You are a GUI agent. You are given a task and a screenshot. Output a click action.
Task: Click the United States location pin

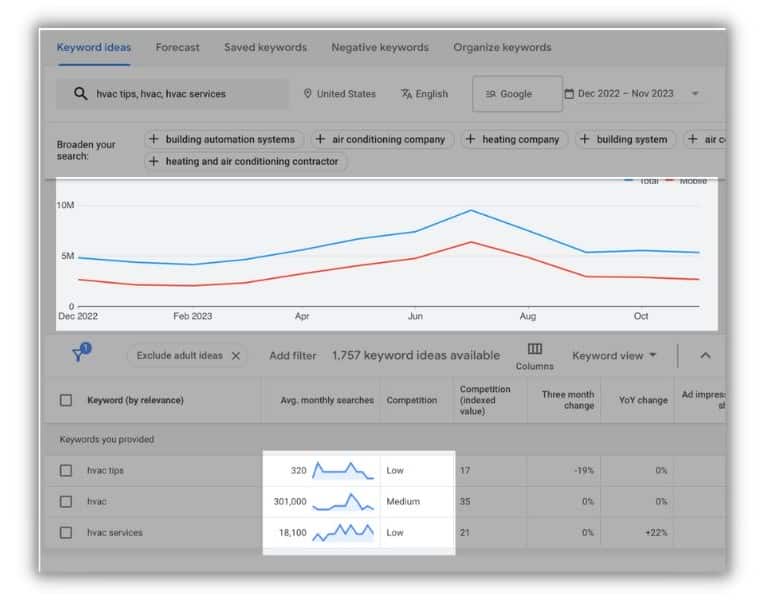coord(307,93)
